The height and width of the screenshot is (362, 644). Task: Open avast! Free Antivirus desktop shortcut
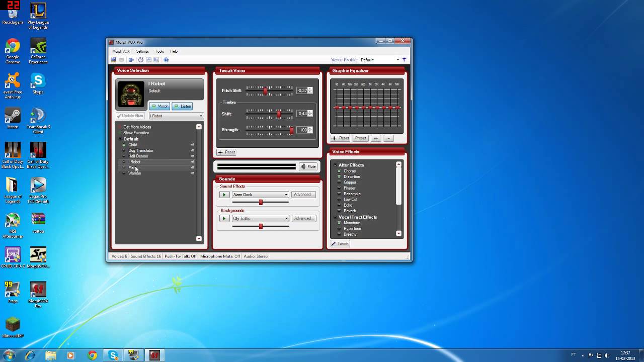pos(13,86)
